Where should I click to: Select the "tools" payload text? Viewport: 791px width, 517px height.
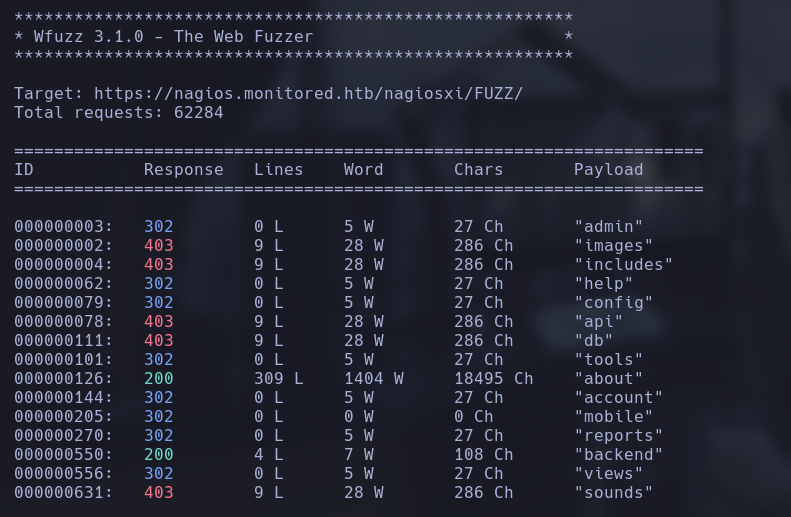click(608, 360)
